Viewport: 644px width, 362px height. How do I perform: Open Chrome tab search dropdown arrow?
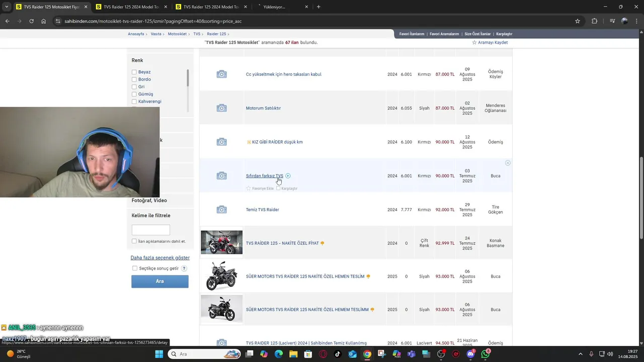(x=7, y=7)
